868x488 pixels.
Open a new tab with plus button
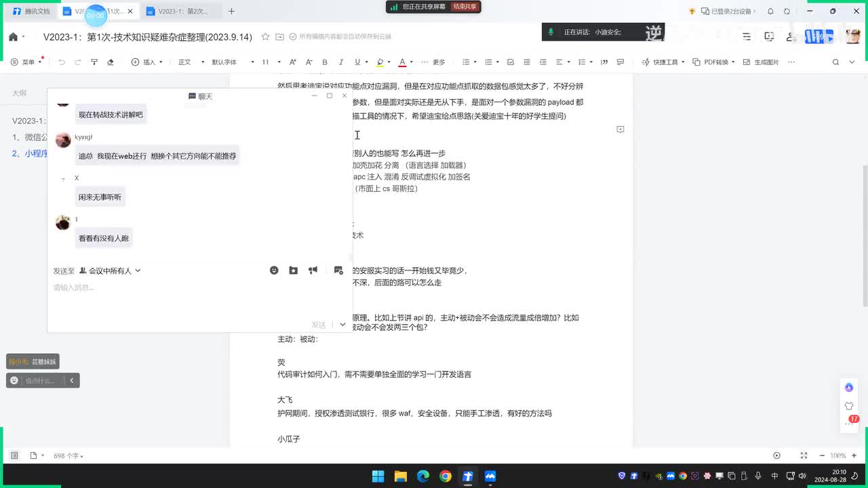231,12
